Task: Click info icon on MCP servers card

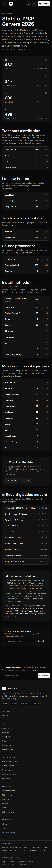Action: 46,60
